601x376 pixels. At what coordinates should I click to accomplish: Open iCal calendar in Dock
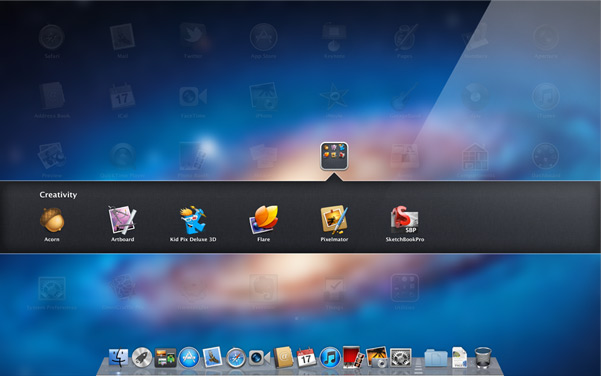(306, 357)
